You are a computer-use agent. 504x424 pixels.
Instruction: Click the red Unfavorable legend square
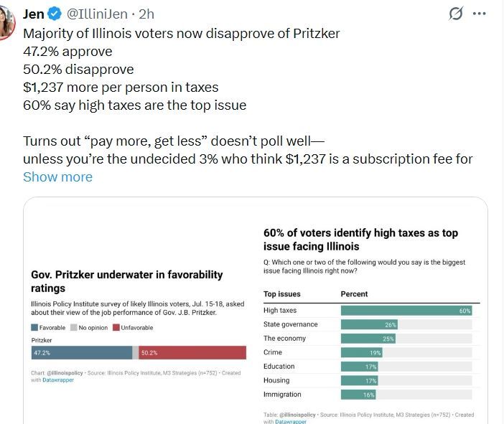pos(116,327)
